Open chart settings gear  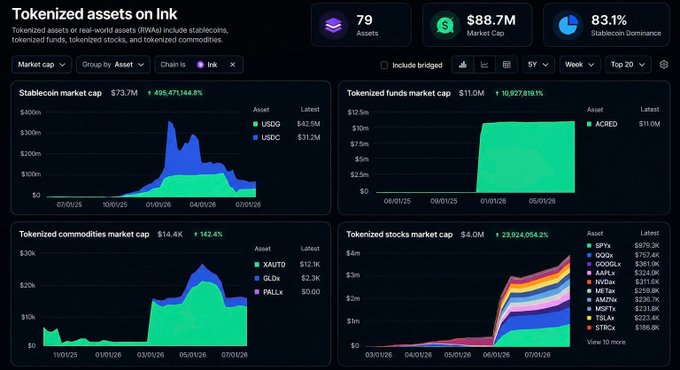click(664, 65)
